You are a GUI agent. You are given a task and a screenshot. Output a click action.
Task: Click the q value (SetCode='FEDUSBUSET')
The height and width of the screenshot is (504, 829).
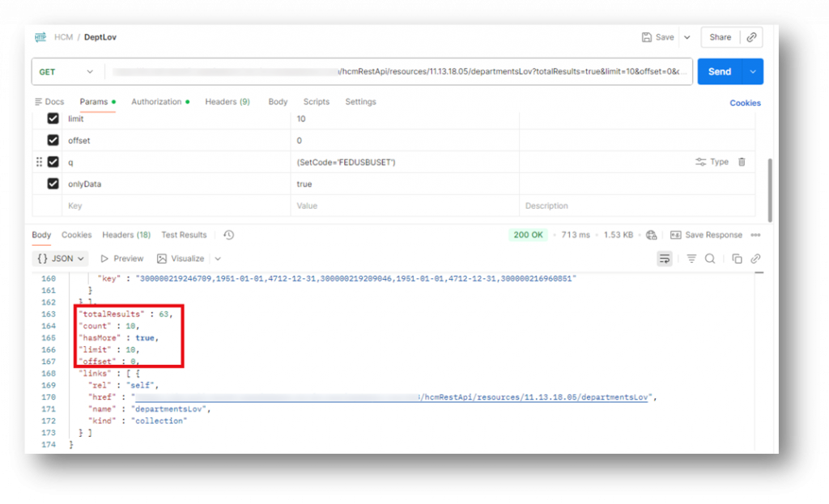click(346, 162)
